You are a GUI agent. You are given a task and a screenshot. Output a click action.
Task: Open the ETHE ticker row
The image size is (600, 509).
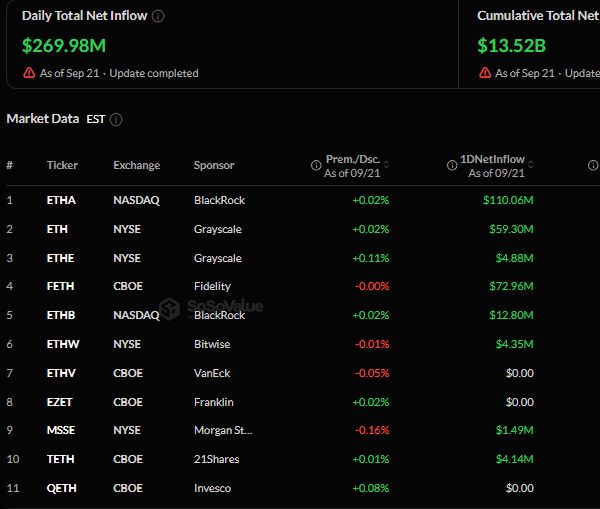coord(60,258)
